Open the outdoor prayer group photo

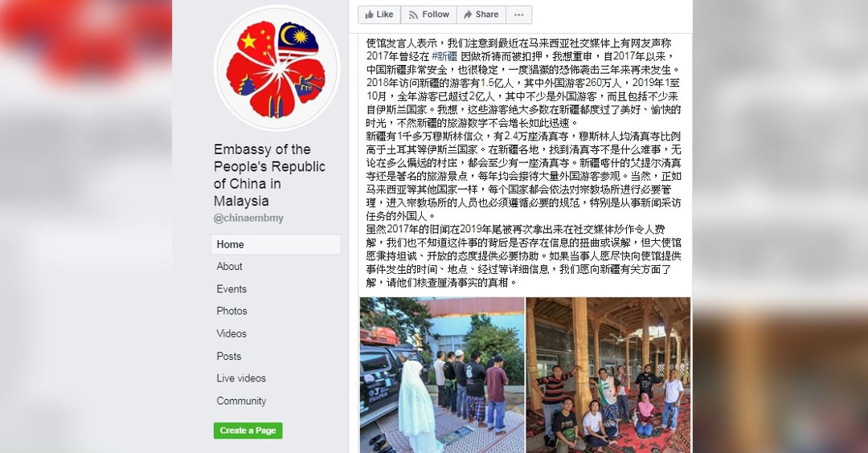[442, 375]
